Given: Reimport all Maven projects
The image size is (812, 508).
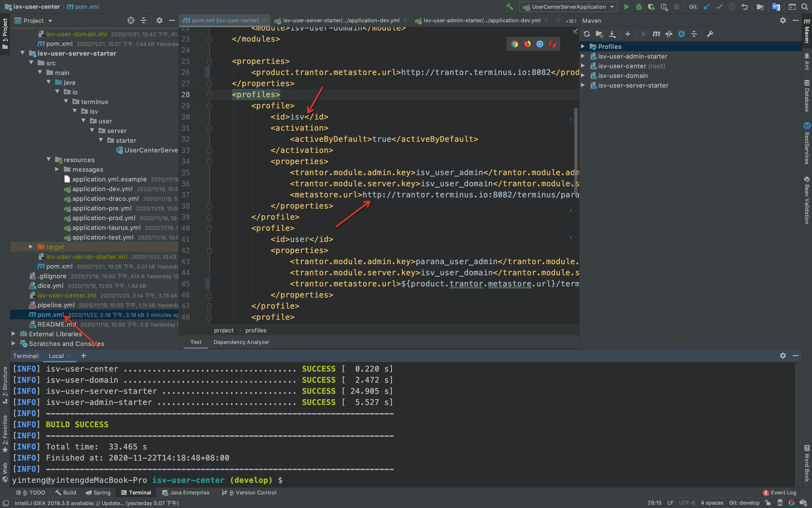Looking at the screenshot, I should pyautogui.click(x=587, y=34).
